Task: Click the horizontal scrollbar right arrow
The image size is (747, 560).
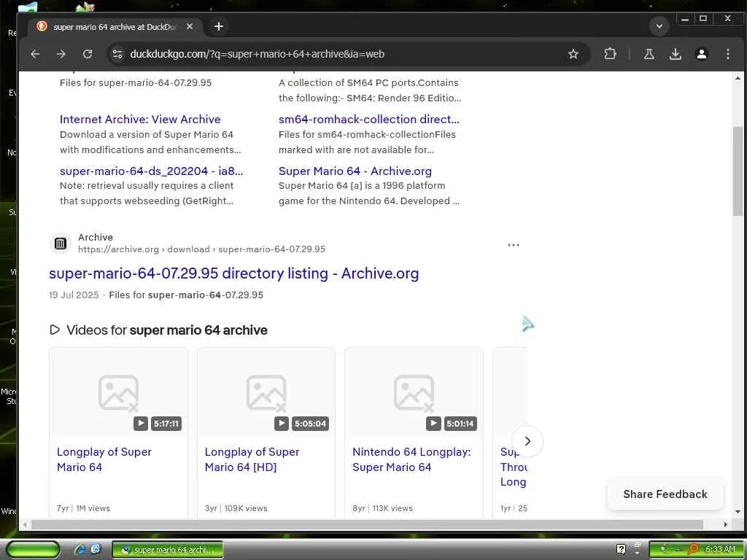Action: click(x=725, y=525)
